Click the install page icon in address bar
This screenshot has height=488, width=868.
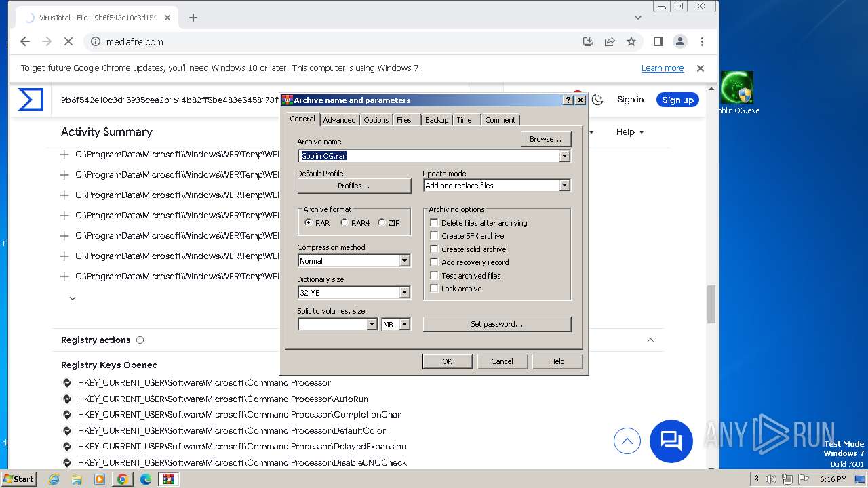tap(588, 41)
